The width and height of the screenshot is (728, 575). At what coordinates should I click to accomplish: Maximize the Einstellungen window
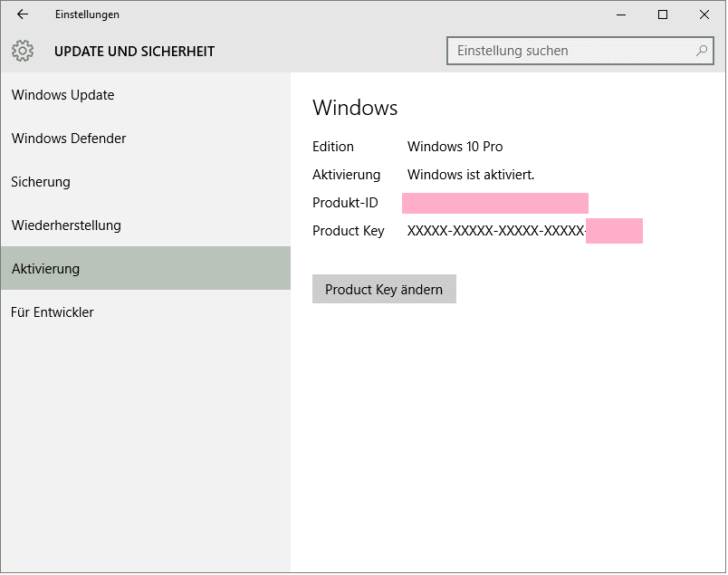point(663,14)
